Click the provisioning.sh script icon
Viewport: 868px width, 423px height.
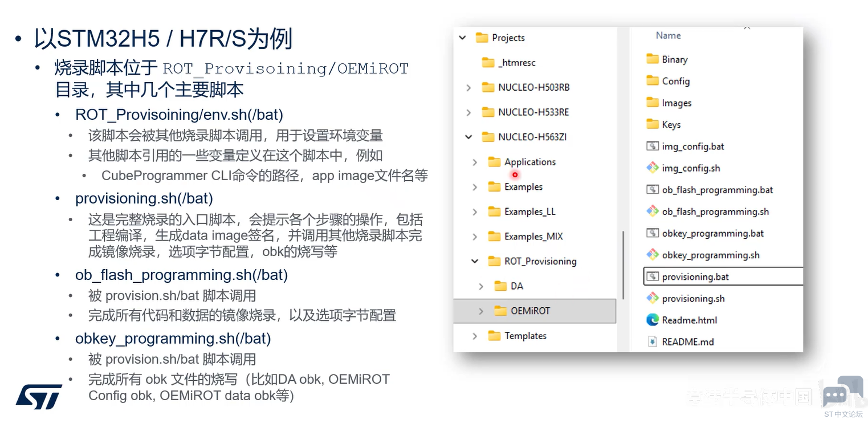coord(653,298)
